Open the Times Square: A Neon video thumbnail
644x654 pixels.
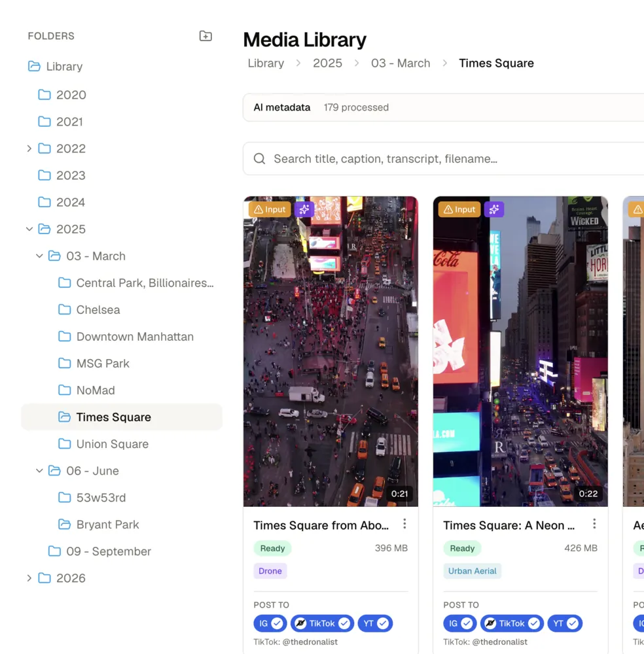[x=520, y=352]
